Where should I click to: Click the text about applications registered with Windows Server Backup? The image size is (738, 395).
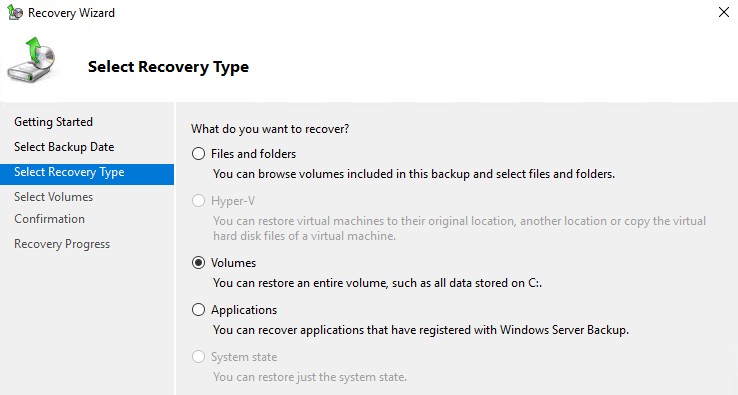pos(421,330)
